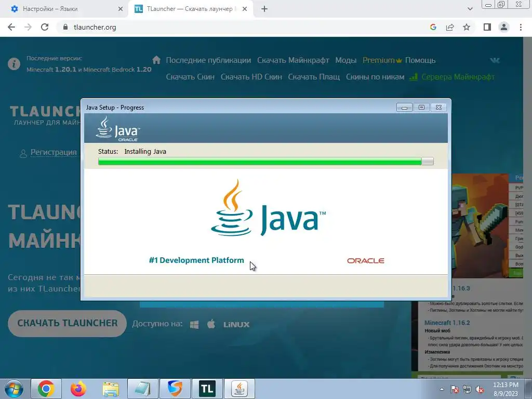Click the site padlock icon in address bar
The width and height of the screenshot is (532, 399).
click(x=65, y=27)
